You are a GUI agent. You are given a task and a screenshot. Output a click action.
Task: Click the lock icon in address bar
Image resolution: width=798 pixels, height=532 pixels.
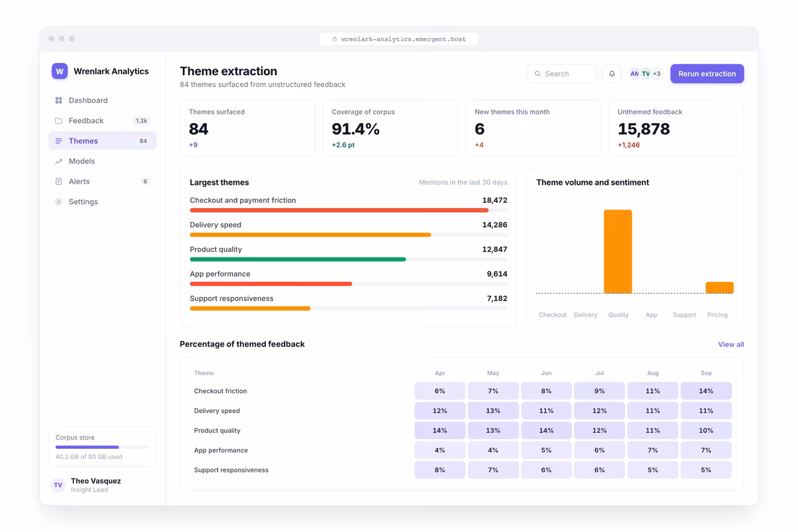click(x=334, y=39)
